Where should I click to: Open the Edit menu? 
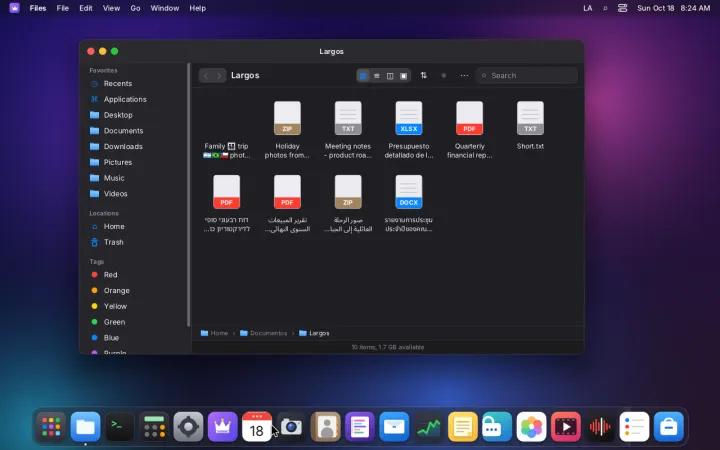(85, 8)
